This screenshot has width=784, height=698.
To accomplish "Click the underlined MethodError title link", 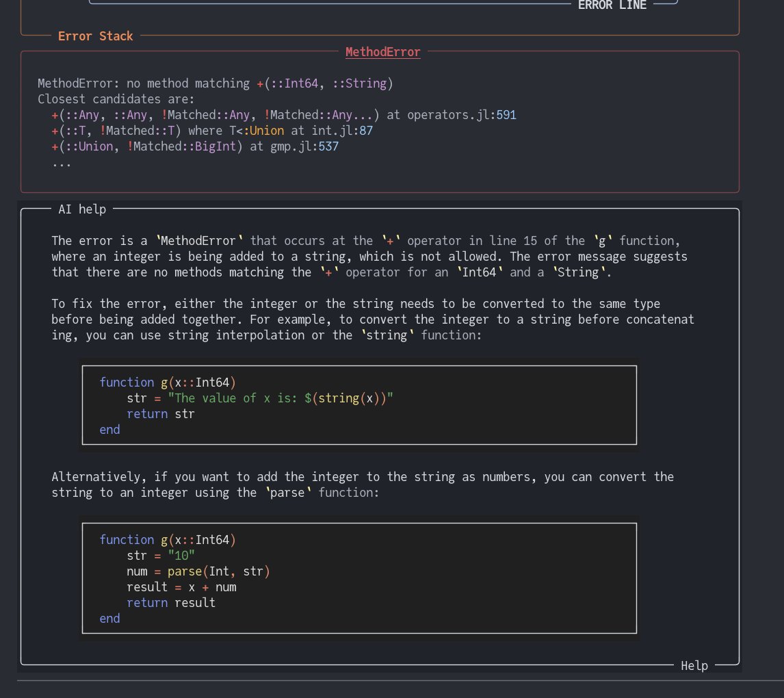I will click(382, 52).
